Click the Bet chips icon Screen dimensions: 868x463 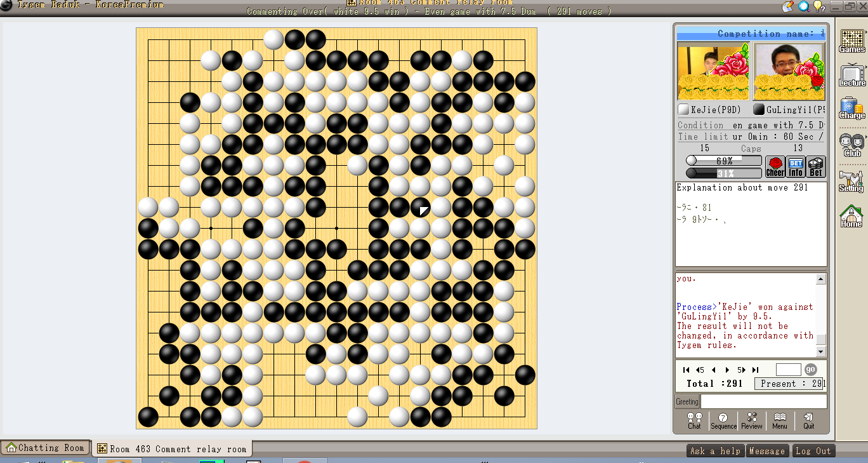click(816, 166)
